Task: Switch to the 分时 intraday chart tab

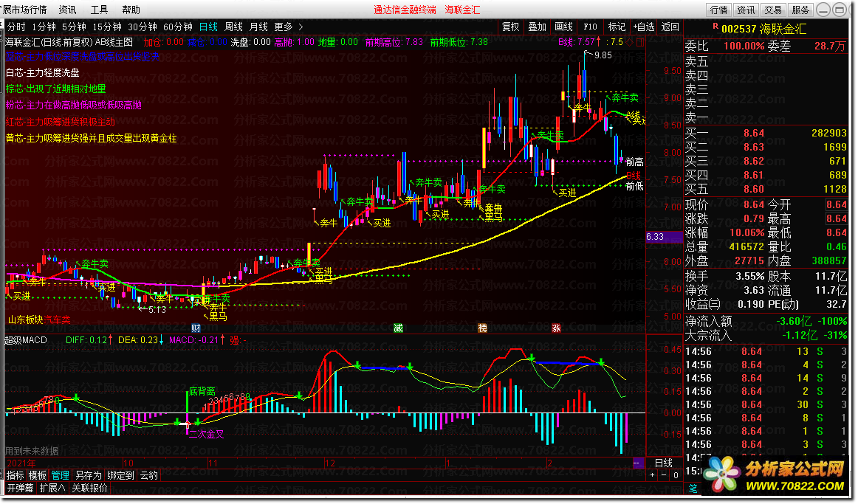Action: coord(16,27)
